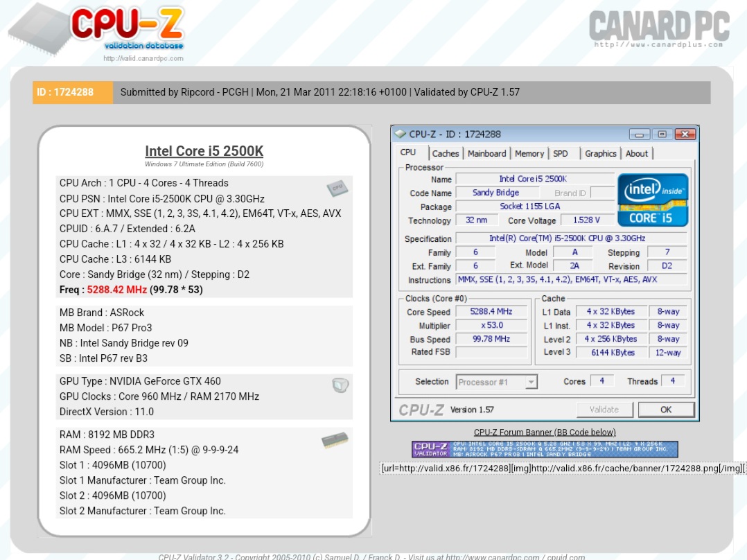Select the Caches tab in CPU-Z
Screen dimensions: 747x560
click(446, 153)
